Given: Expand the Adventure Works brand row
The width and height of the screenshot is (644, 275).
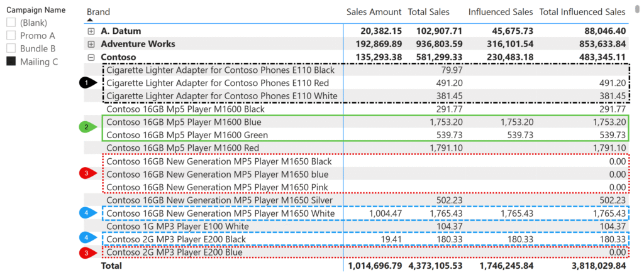Looking at the screenshot, I should (x=92, y=44).
